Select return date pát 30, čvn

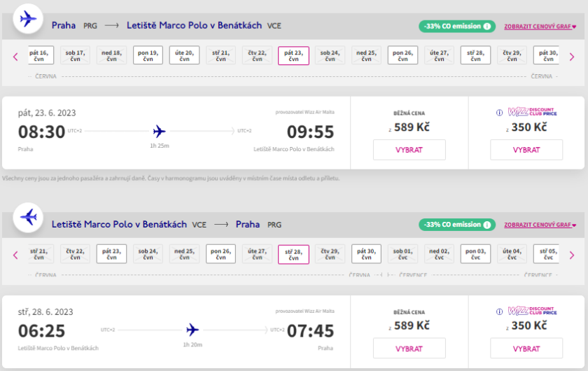pos(366,253)
